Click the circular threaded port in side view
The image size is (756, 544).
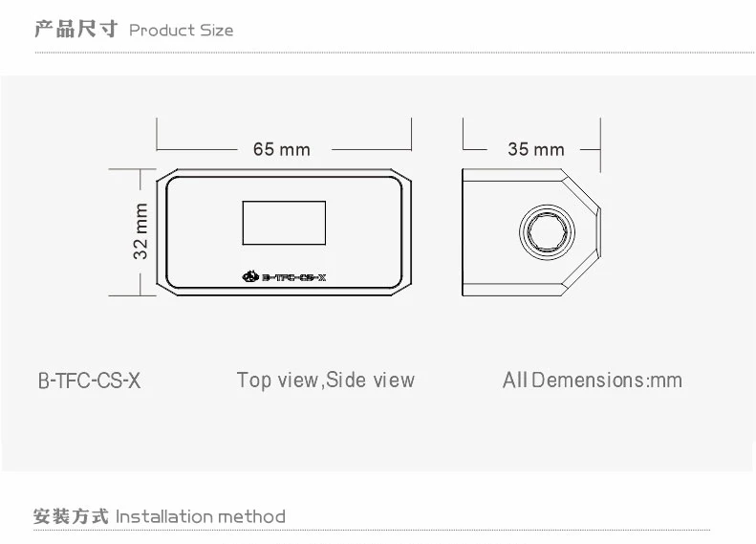[x=547, y=232]
